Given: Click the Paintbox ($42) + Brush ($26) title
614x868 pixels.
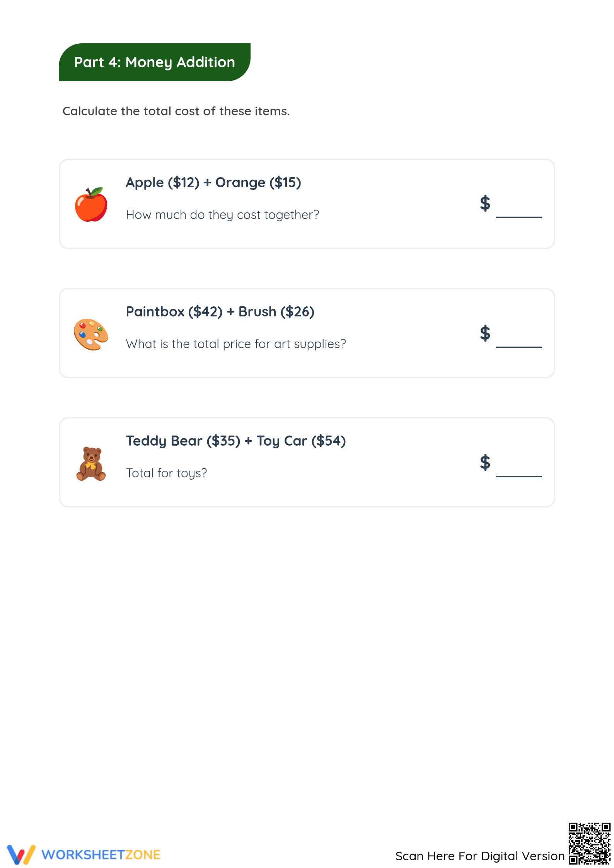Looking at the screenshot, I should 220,312.
